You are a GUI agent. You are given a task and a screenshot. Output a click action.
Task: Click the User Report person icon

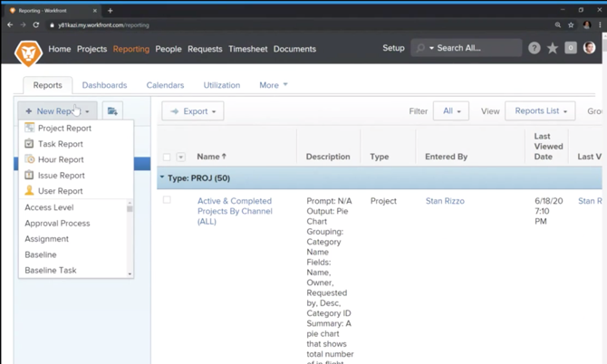tap(29, 190)
